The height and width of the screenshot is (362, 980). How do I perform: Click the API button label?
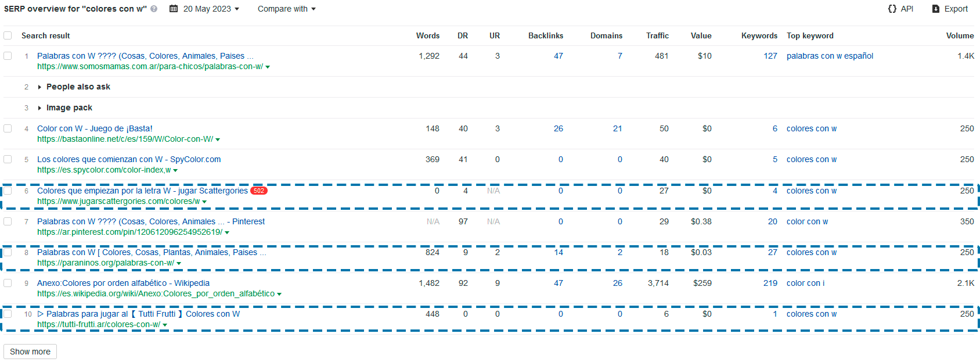[x=907, y=9]
